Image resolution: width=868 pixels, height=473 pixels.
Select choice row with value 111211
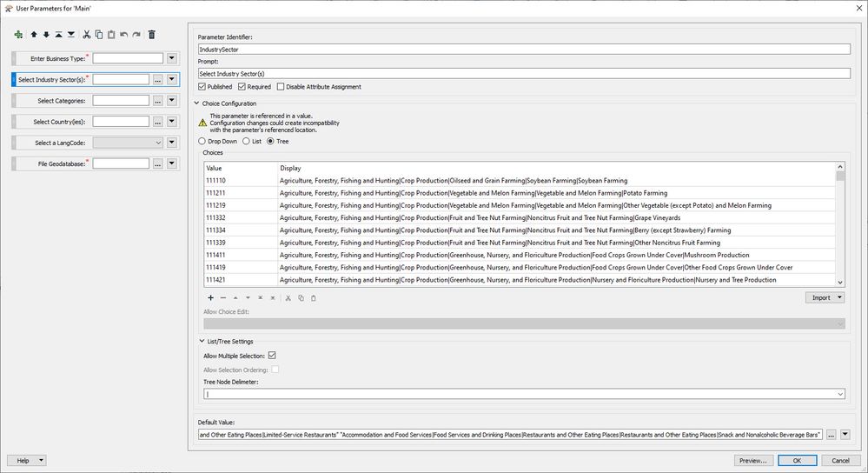tap(520, 193)
